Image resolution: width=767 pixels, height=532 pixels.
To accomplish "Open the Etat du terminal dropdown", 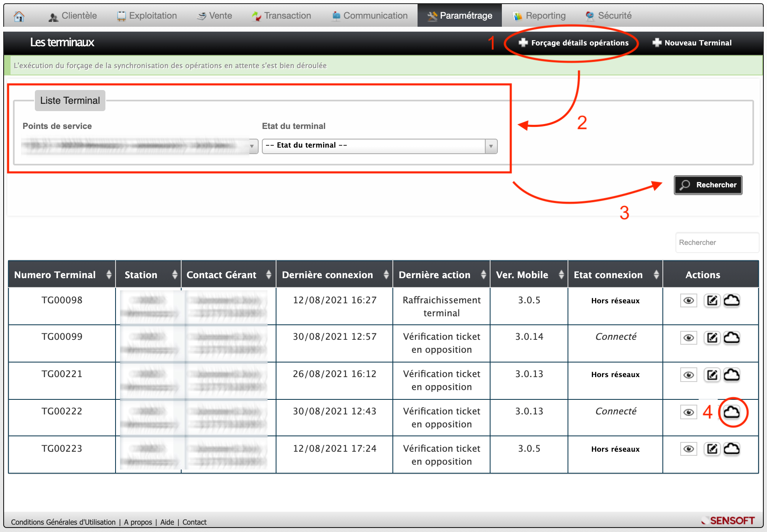I will click(x=379, y=146).
